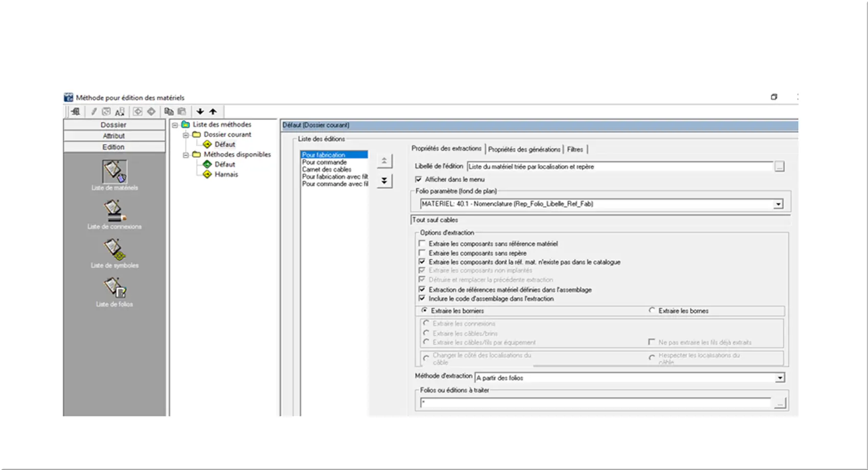
Task: Click the Tout sauf cables field
Action: [x=600, y=220]
